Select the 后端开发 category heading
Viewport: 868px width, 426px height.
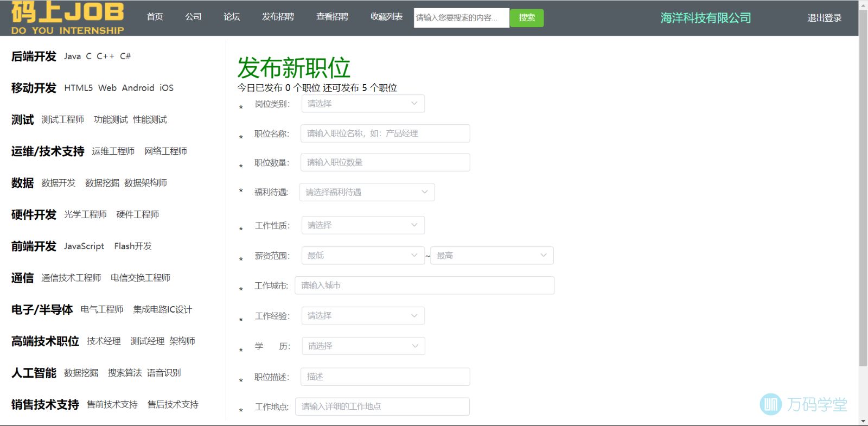pos(34,56)
